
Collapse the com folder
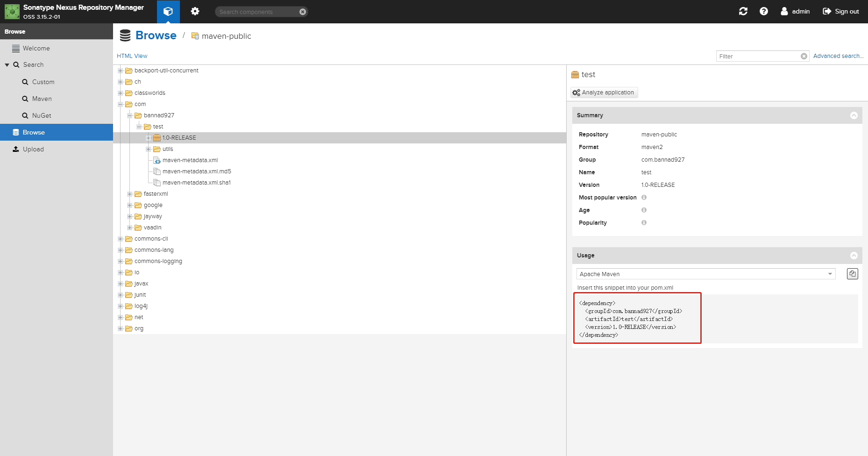tap(121, 104)
